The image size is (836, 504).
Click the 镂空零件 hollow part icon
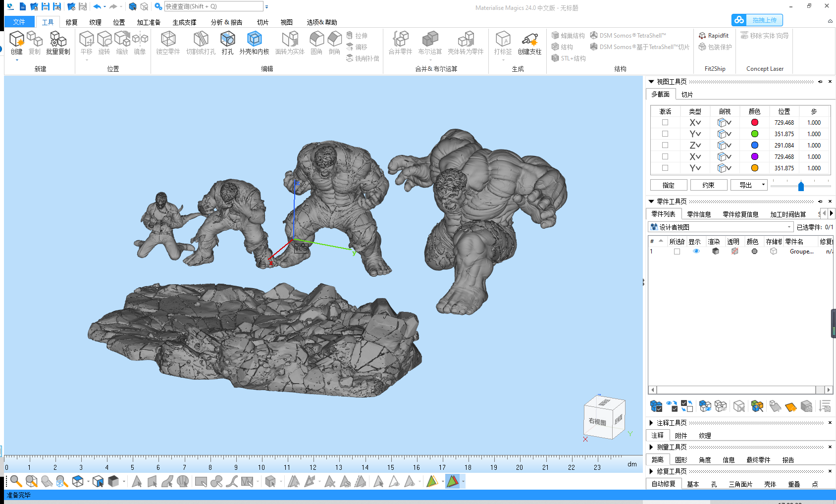pyautogui.click(x=168, y=43)
